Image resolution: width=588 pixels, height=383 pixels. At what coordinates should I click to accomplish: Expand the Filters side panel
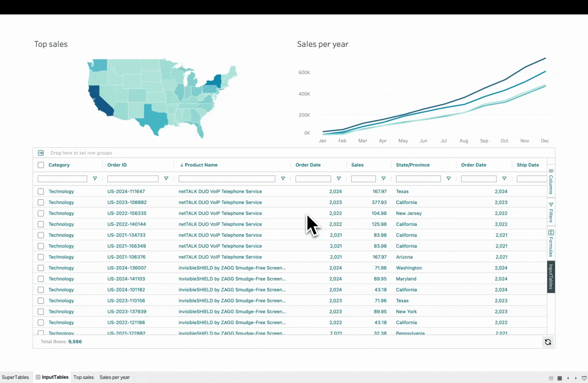click(x=551, y=212)
